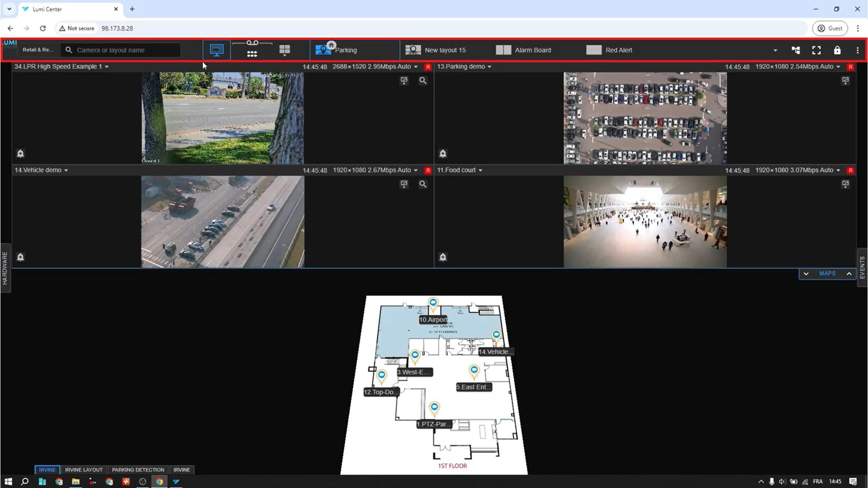Open the EVENTS side panel
The width and height of the screenshot is (868, 488).
[862, 267]
